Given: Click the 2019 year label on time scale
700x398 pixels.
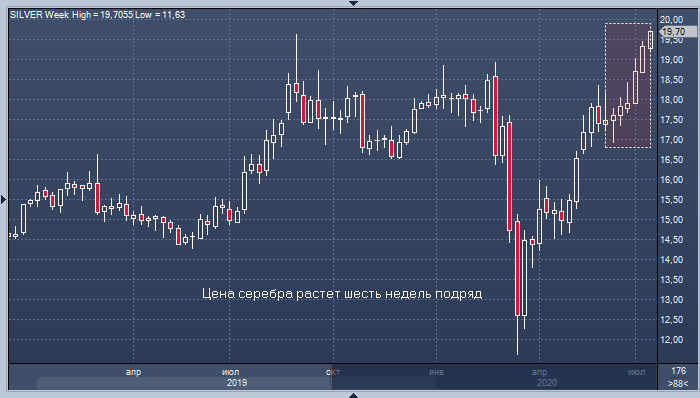Looking at the screenshot, I should pyautogui.click(x=237, y=383).
